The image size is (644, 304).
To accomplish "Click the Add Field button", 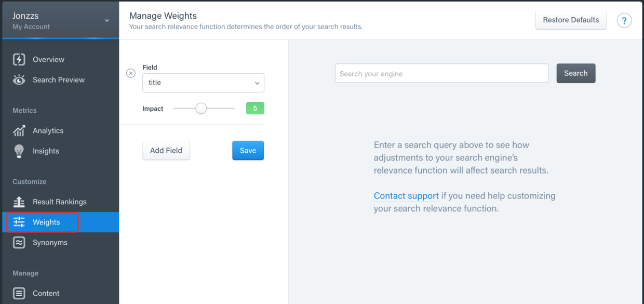I will 166,151.
